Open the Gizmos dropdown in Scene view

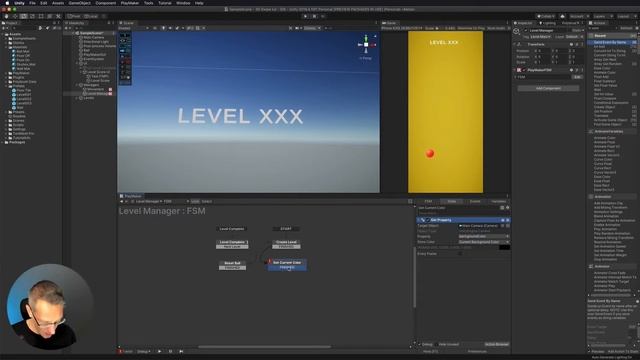(313, 28)
